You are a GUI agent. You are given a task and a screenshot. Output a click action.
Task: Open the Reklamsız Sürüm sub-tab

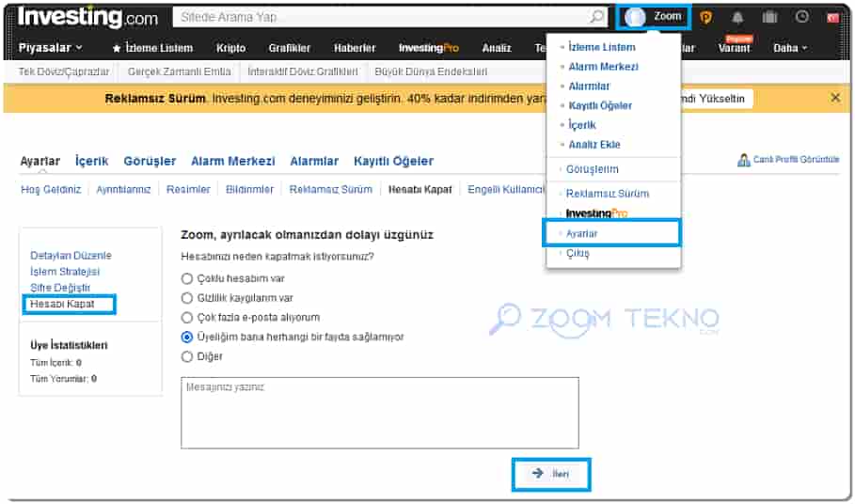pyautogui.click(x=330, y=190)
